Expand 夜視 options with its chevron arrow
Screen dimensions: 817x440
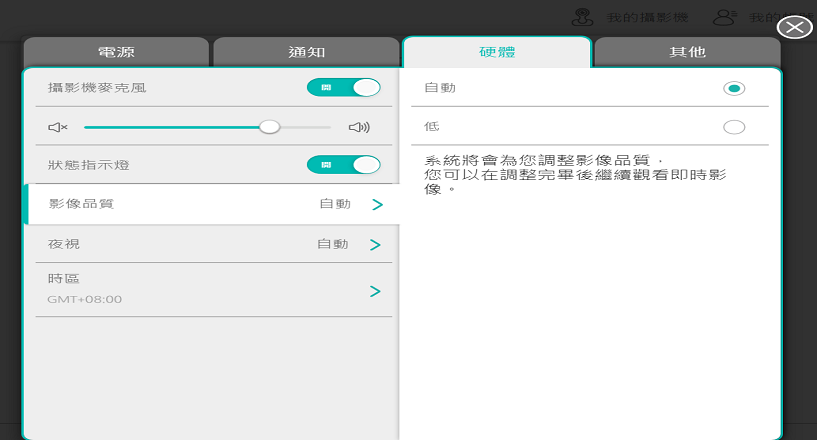click(x=375, y=245)
